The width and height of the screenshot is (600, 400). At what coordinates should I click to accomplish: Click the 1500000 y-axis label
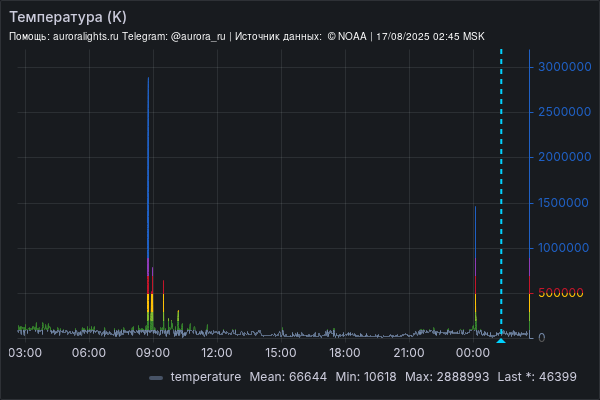coord(563,203)
